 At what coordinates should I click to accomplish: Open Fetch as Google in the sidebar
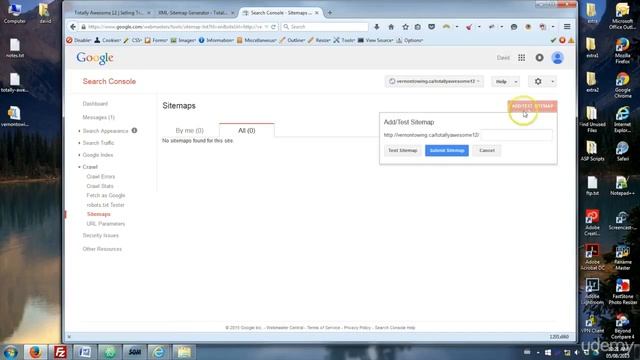pyautogui.click(x=106, y=196)
